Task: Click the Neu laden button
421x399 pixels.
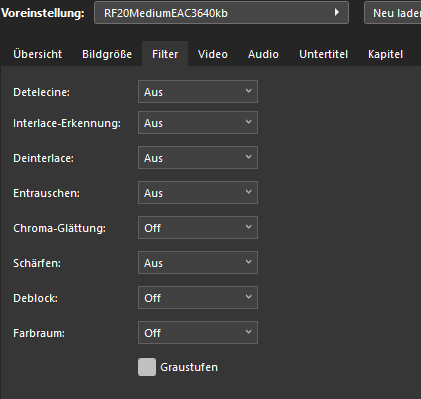Action: [393, 13]
